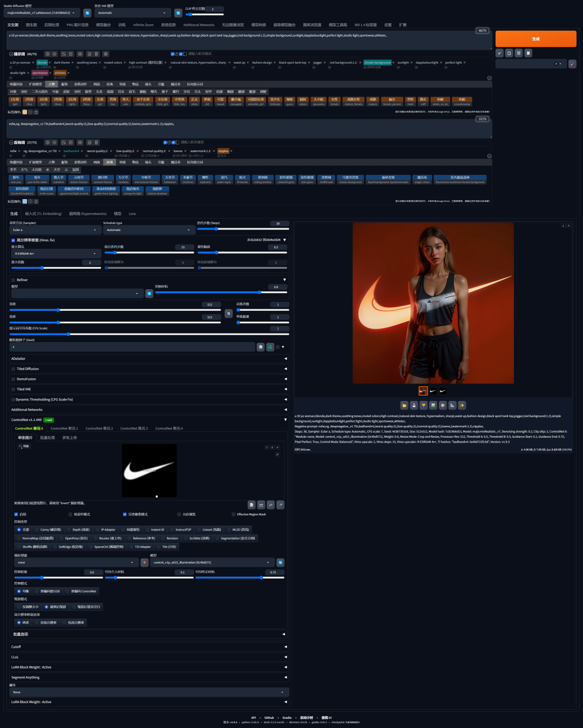
Task: Adjust the CFG Scale slider
Action: (148, 334)
